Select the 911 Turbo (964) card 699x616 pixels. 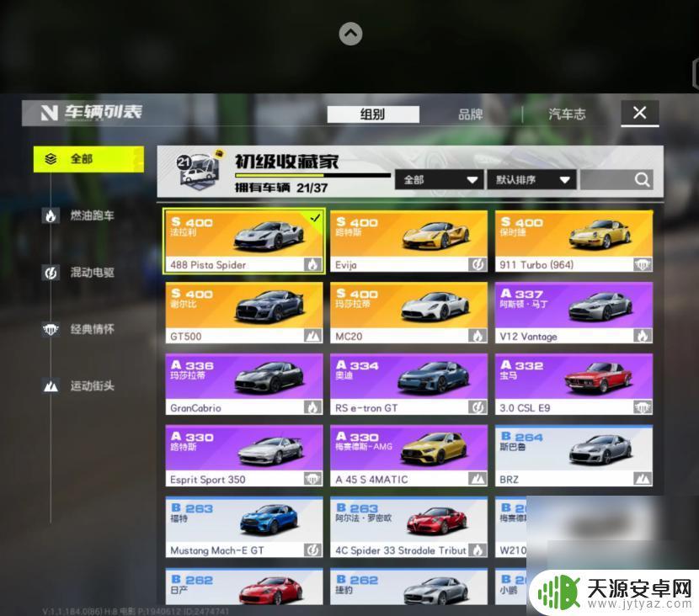tap(574, 241)
